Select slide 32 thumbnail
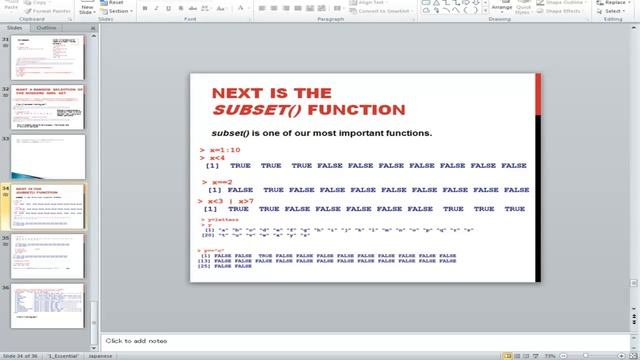Screen dimensions: 640x360 47,107
